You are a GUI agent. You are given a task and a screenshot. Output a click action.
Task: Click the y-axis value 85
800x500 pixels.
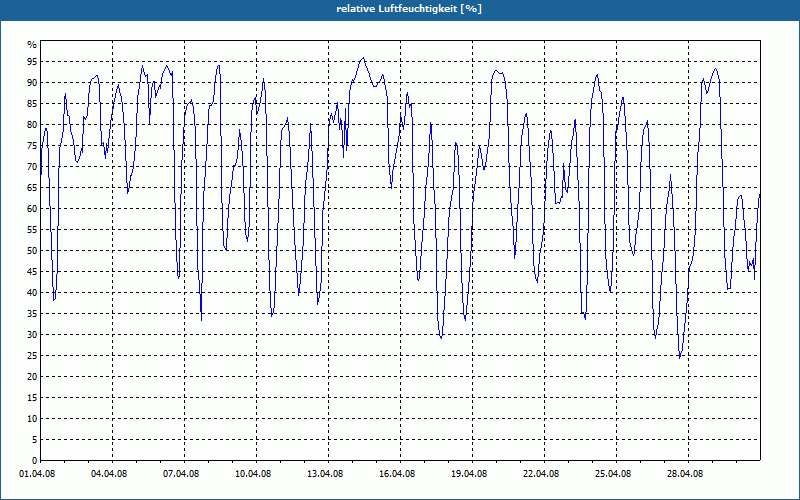(x=32, y=104)
